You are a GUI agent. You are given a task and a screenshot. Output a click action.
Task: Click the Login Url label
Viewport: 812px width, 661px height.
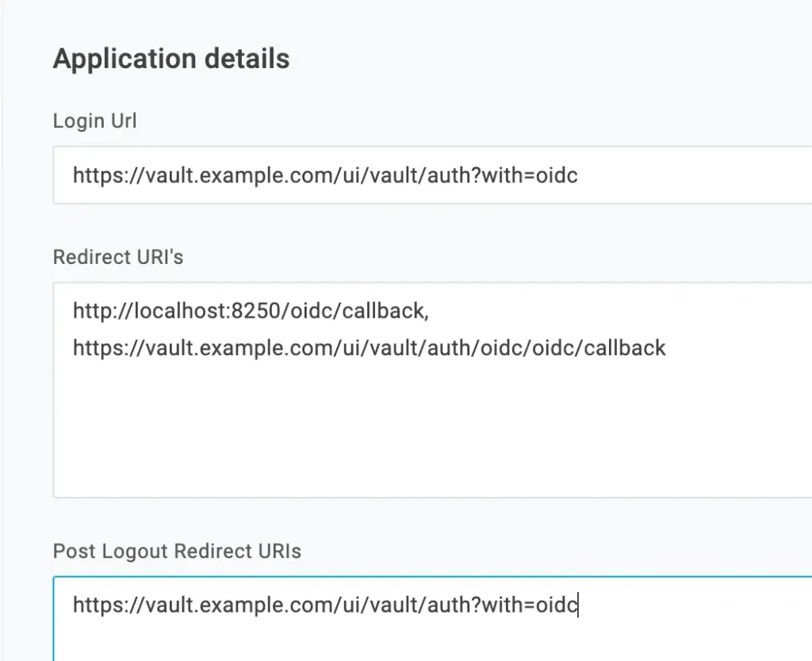click(94, 121)
